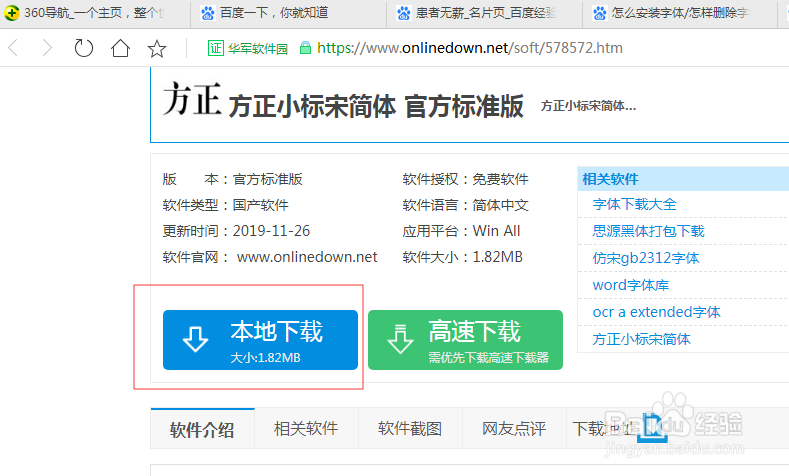Click the 360导航 tab favicon
This screenshot has width=789, height=476.
[x=12, y=13]
